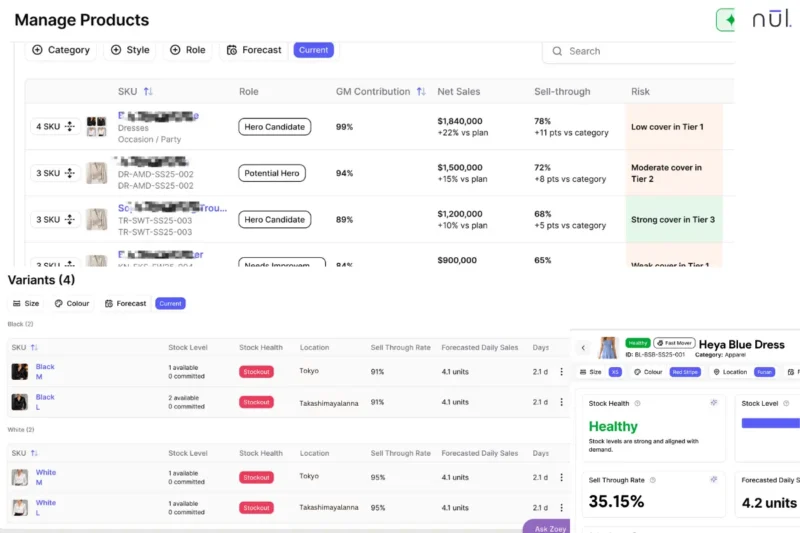
Task: Click the blue Stock Level progress bar
Action: [x=770, y=423]
